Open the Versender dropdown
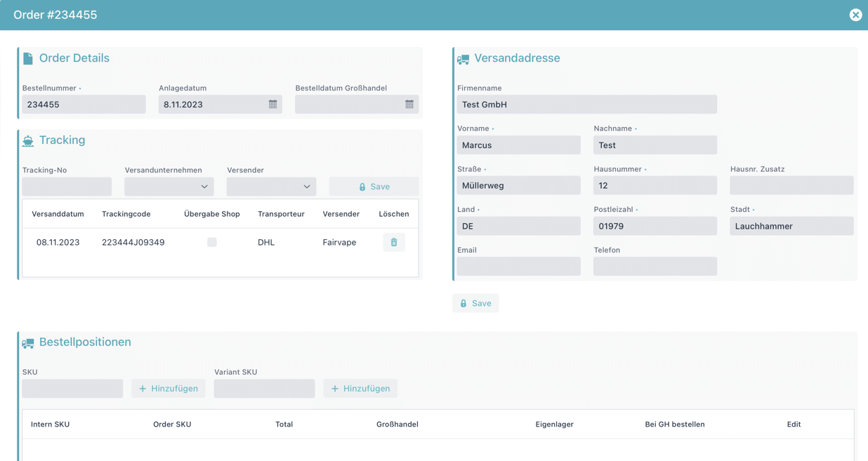868x461 pixels. tap(271, 187)
